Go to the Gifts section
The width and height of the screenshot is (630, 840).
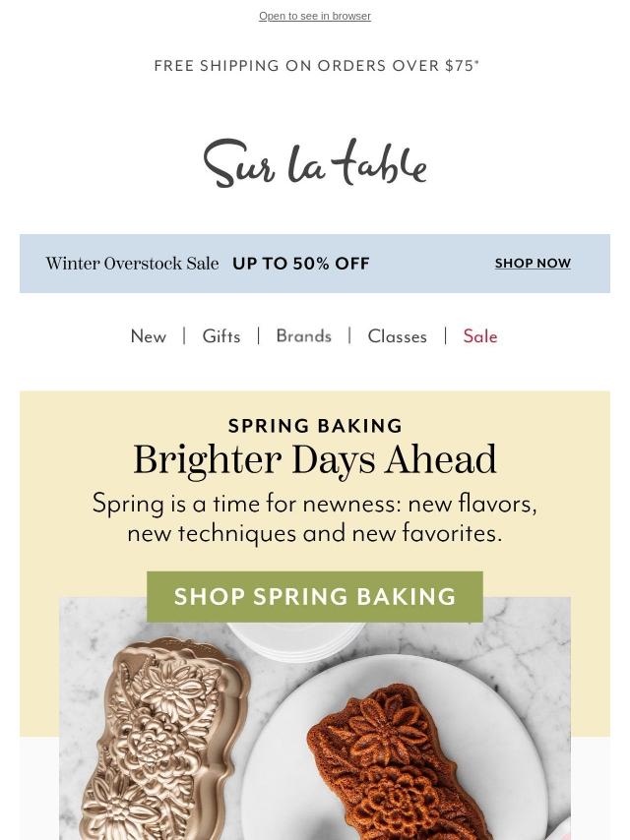click(x=221, y=336)
